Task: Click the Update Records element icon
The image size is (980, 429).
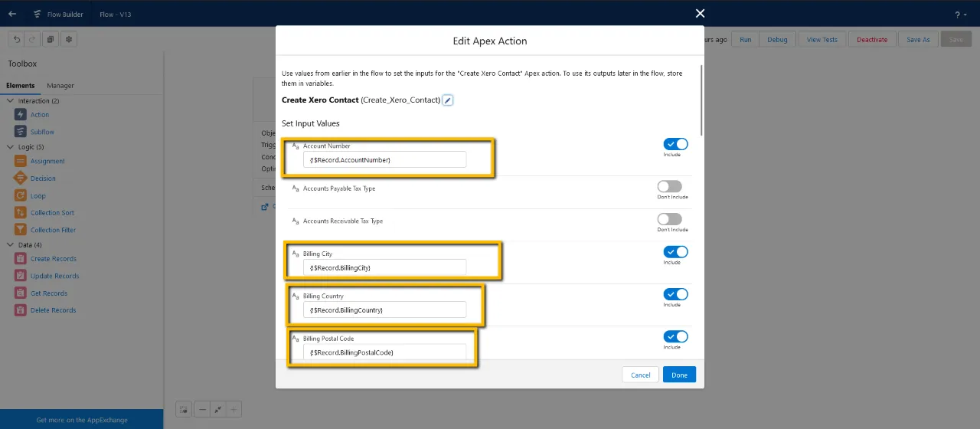Action: click(x=21, y=276)
